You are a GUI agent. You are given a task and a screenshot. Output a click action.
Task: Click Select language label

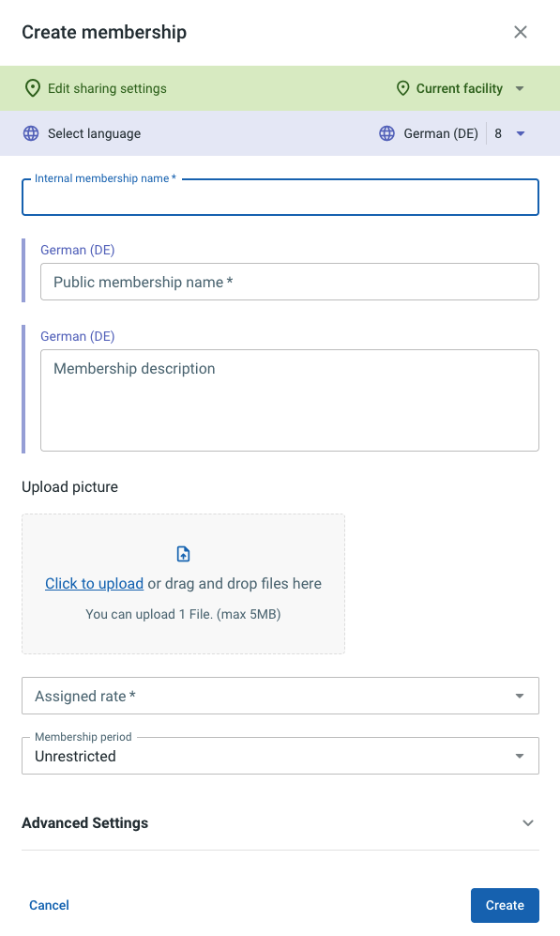pos(94,133)
